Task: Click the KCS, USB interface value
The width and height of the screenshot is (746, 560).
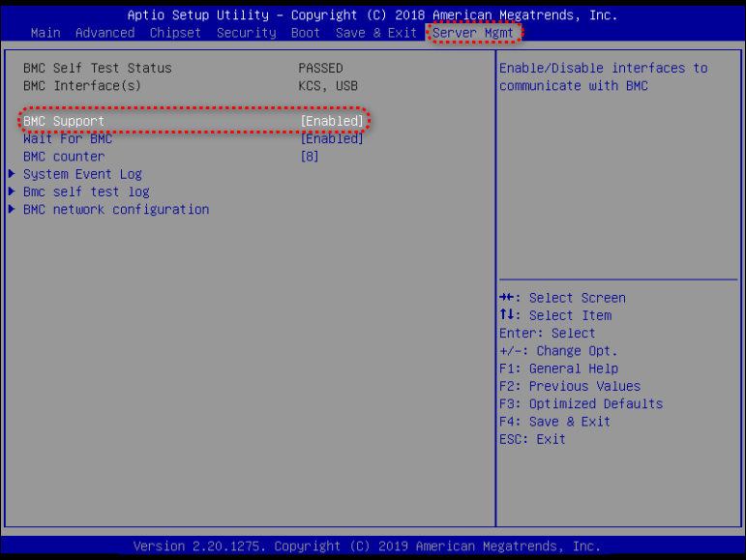Action: [328, 86]
